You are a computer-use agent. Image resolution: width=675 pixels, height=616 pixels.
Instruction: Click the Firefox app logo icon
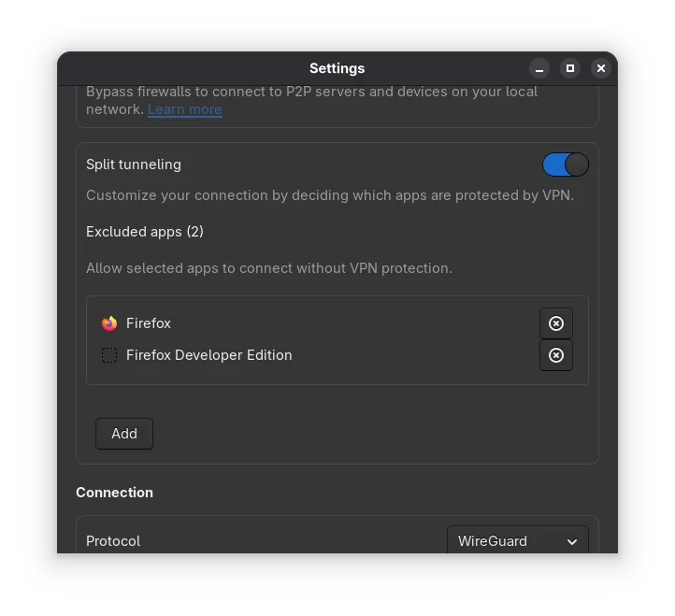click(109, 323)
